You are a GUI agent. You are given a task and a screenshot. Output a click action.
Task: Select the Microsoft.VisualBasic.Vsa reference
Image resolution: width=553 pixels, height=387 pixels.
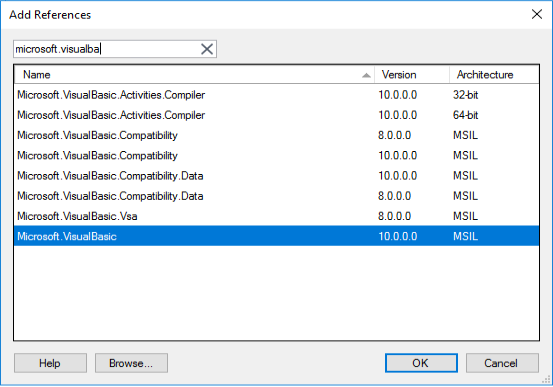point(276,216)
